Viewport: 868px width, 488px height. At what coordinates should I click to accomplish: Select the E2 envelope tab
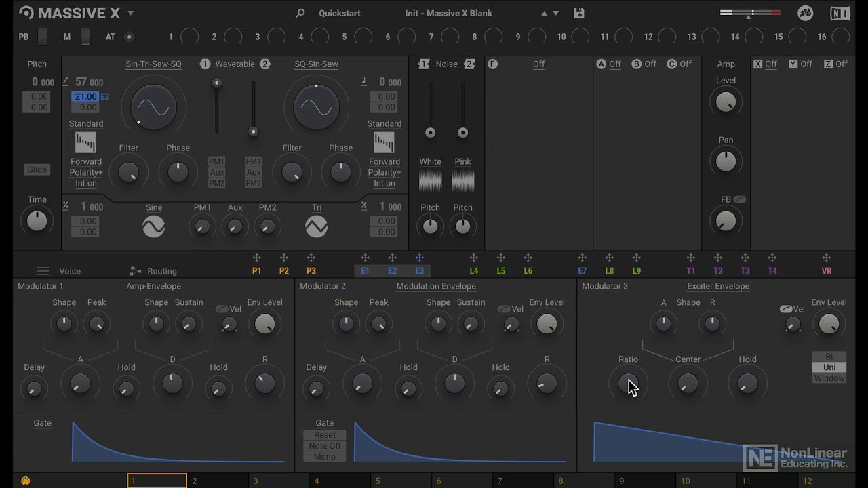coord(392,271)
